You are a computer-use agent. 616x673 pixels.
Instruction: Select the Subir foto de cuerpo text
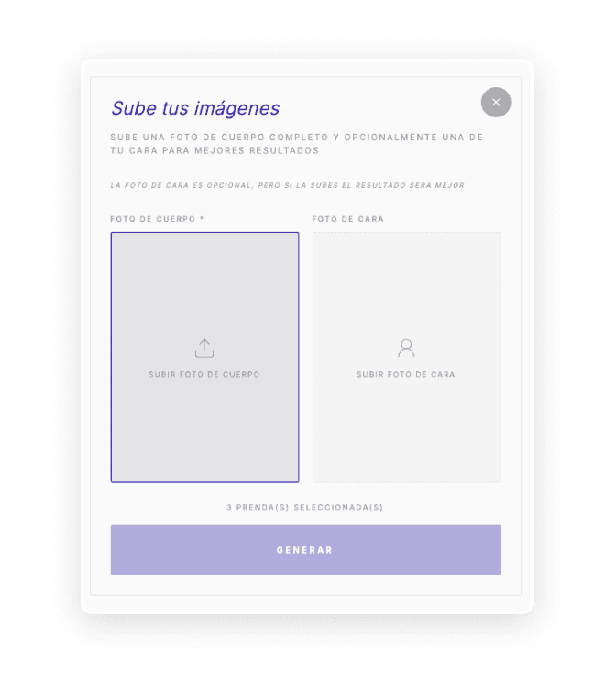tap(203, 374)
